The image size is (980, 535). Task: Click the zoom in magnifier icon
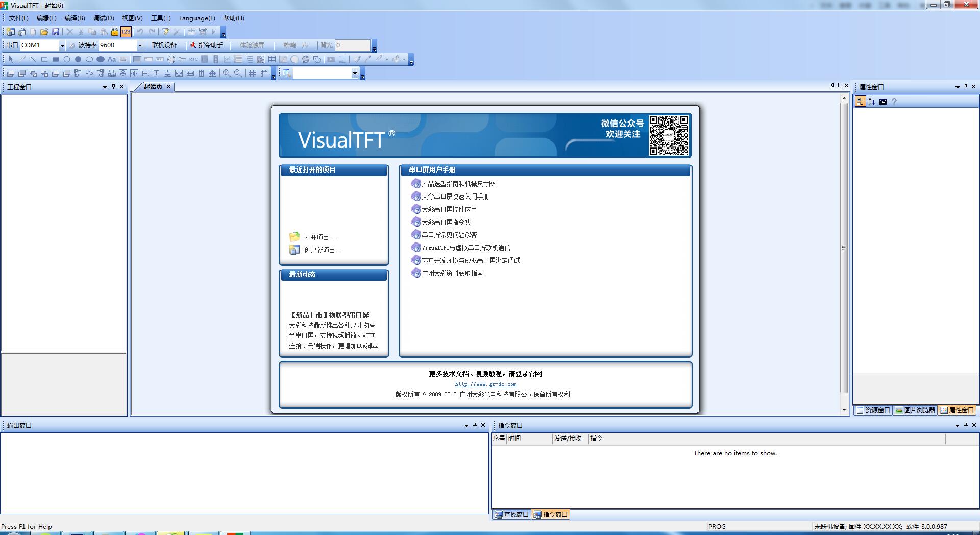(x=226, y=73)
